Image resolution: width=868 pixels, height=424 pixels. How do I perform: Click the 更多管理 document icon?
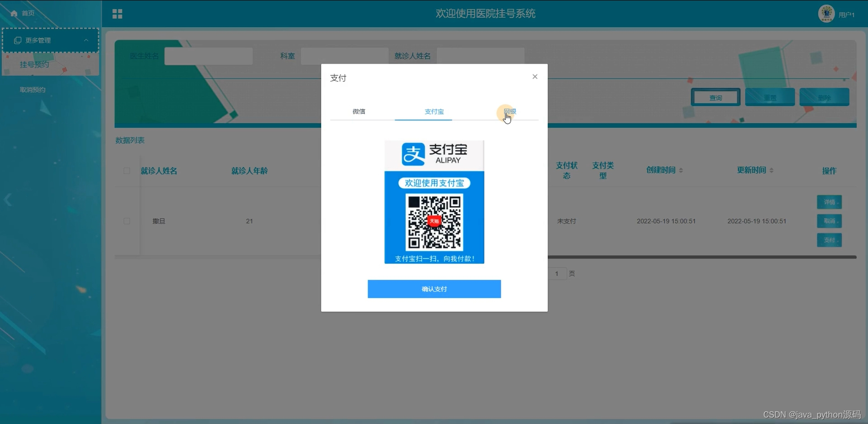pos(18,40)
